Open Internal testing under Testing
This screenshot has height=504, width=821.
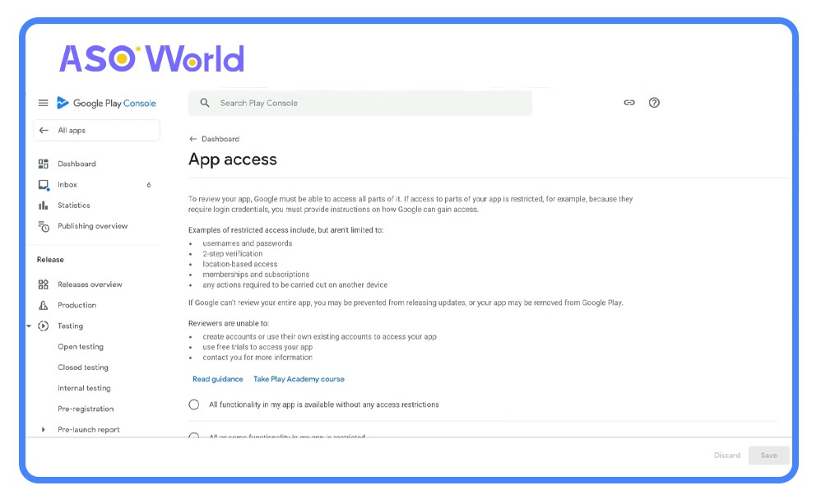(x=84, y=388)
